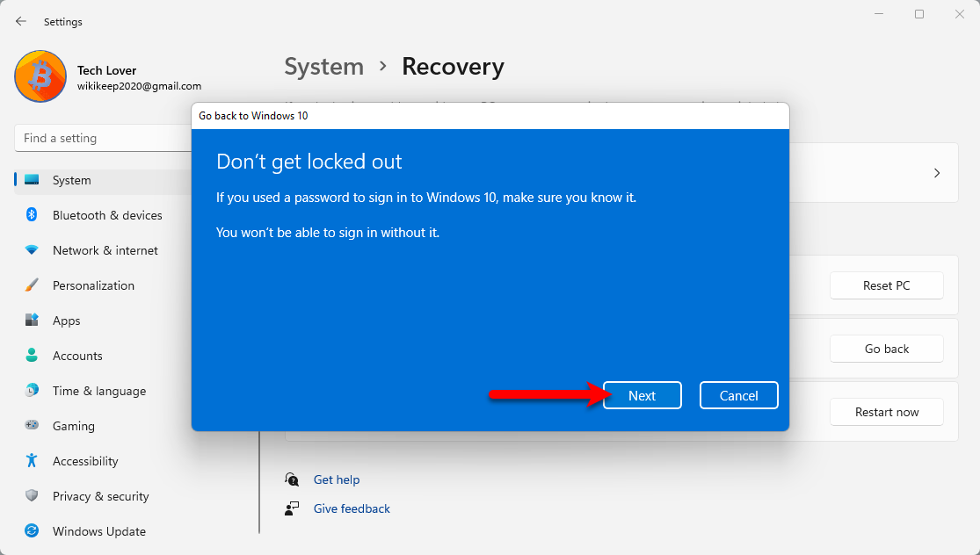Open Apps settings

[x=66, y=321]
